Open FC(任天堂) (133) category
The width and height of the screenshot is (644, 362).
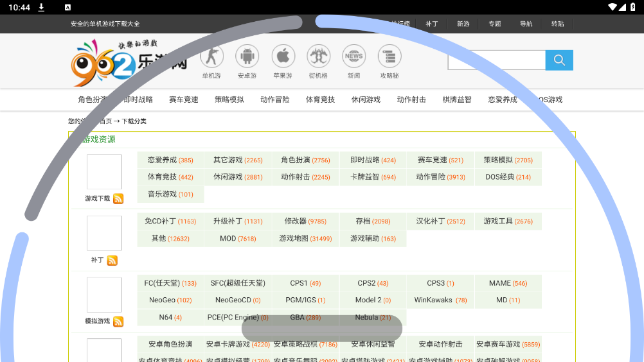(x=170, y=283)
